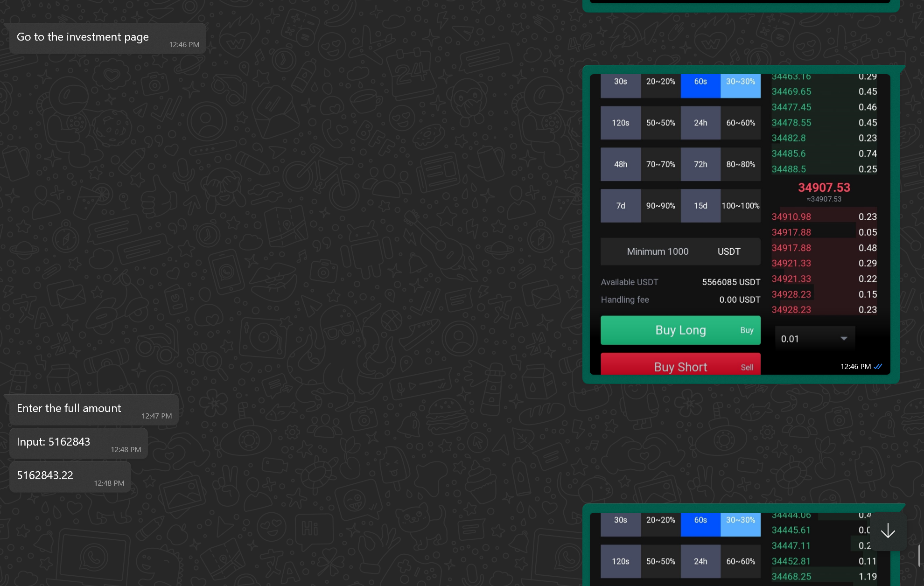Image resolution: width=924 pixels, height=586 pixels.
Task: Click the blue read-receipt double checkmark
Action: coord(878,367)
